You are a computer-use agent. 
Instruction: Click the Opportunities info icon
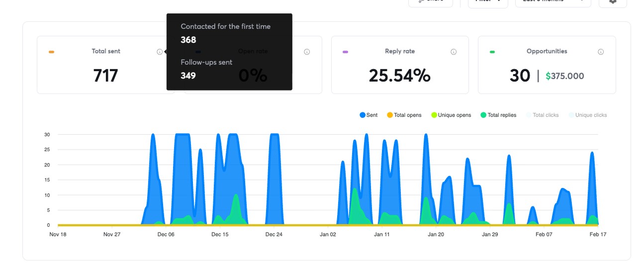[x=601, y=52]
